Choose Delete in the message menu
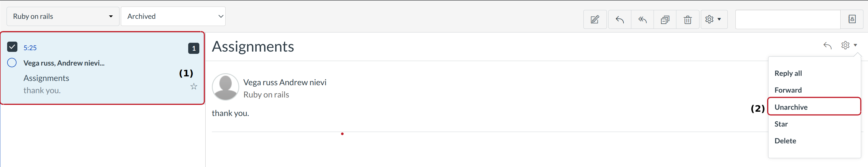The image size is (868, 167). tap(785, 141)
